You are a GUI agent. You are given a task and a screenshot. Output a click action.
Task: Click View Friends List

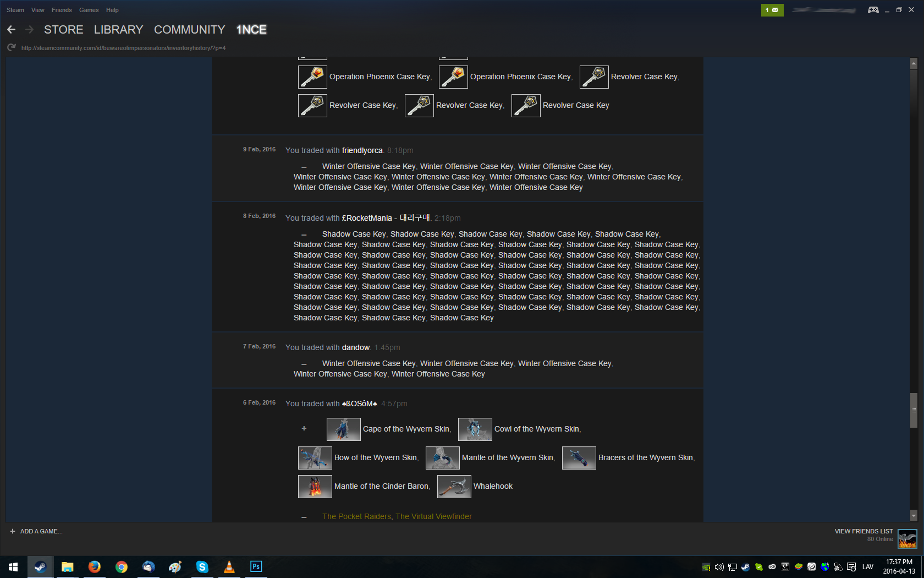pyautogui.click(x=864, y=531)
